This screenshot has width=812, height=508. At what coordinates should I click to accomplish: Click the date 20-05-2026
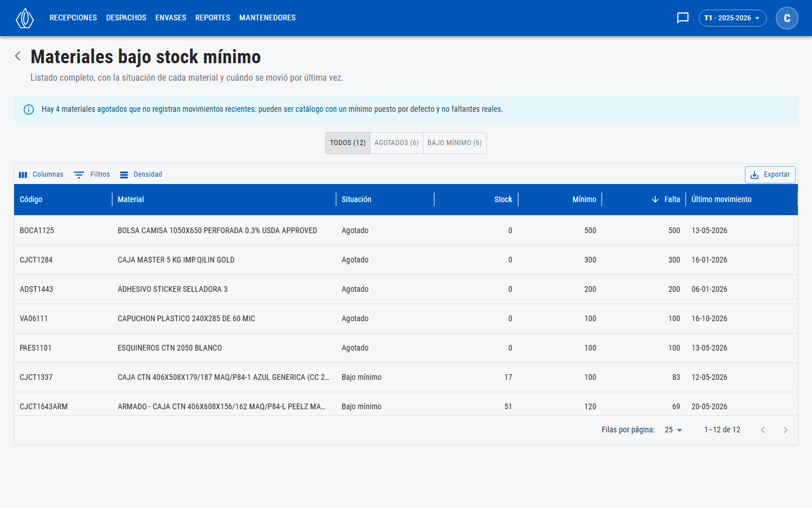[709, 406]
